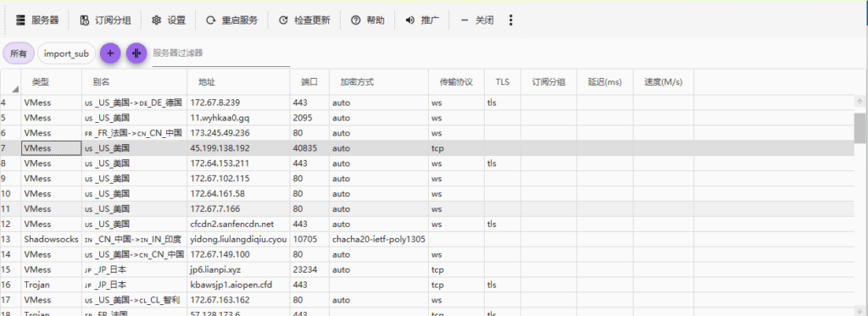The width and height of the screenshot is (868, 316).
Task: Sort by the 传输协议 column header
Action: pyautogui.click(x=457, y=82)
